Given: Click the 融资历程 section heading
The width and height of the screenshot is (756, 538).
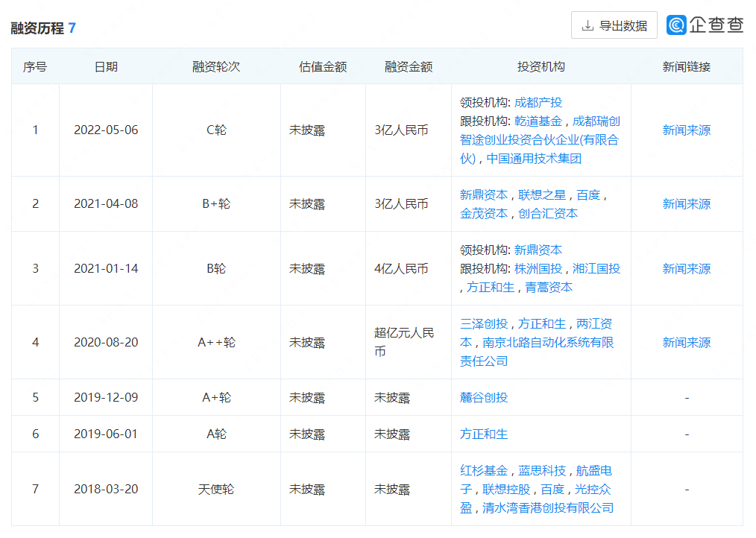Looking at the screenshot, I should (x=37, y=28).
